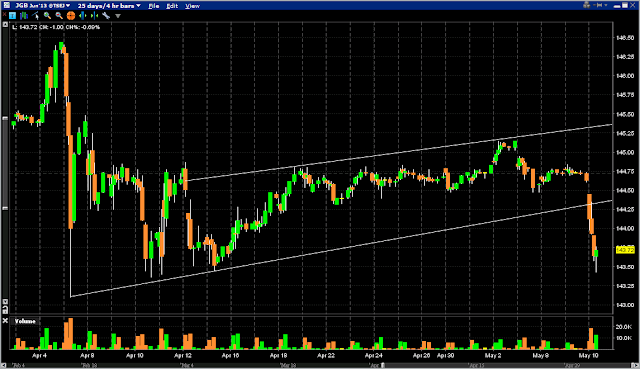The width and height of the screenshot is (640, 369).
Task: Open the JGB Jun'13 contract dropdown
Action: coord(43,6)
